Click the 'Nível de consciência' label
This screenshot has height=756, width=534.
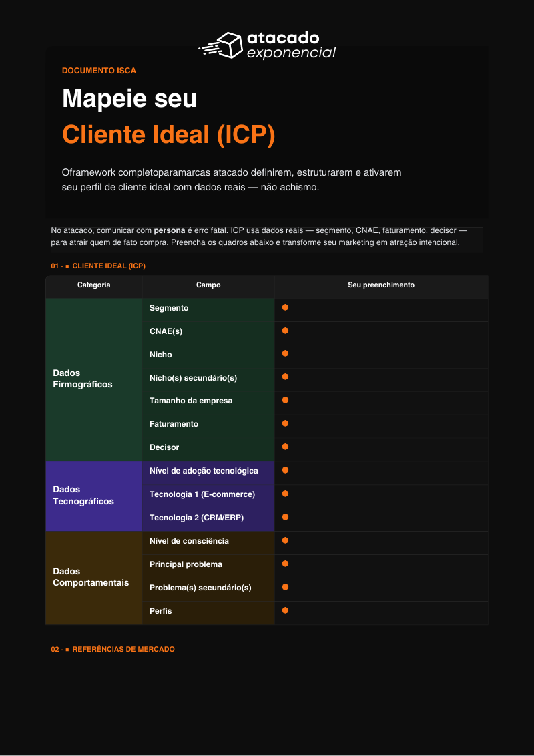pos(190,541)
